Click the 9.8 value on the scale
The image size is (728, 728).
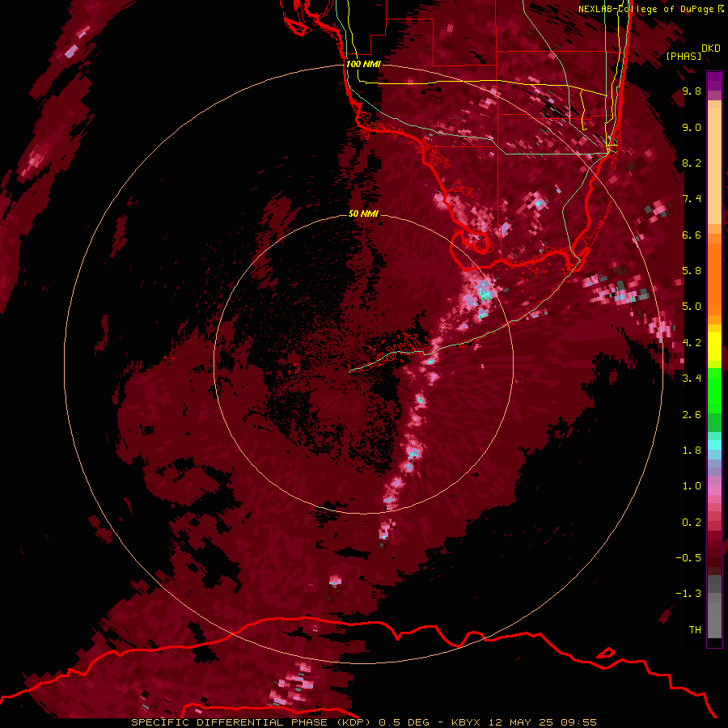tap(692, 91)
